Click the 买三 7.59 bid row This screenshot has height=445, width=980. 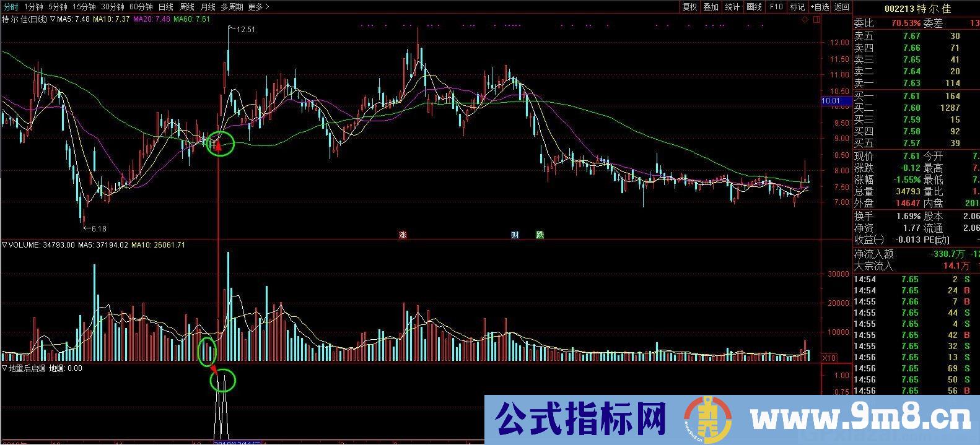[x=916, y=119]
